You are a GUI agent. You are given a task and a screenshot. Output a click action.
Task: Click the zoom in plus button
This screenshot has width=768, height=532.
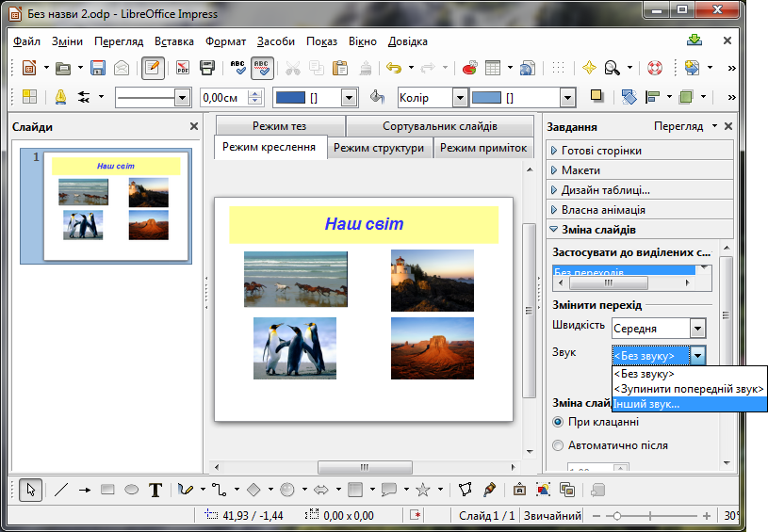707,516
